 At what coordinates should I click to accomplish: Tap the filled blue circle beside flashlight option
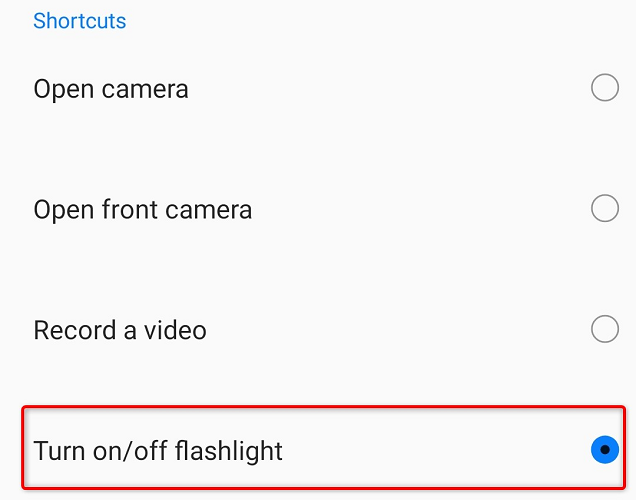click(605, 450)
